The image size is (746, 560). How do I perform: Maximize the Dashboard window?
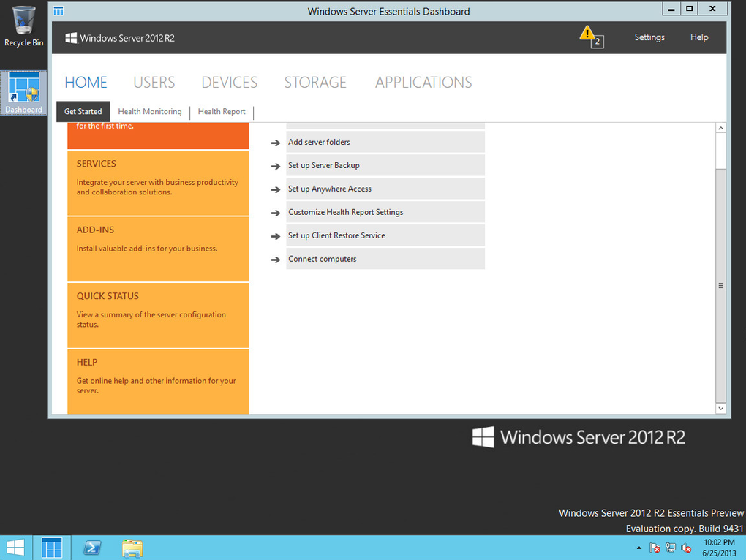coord(689,9)
